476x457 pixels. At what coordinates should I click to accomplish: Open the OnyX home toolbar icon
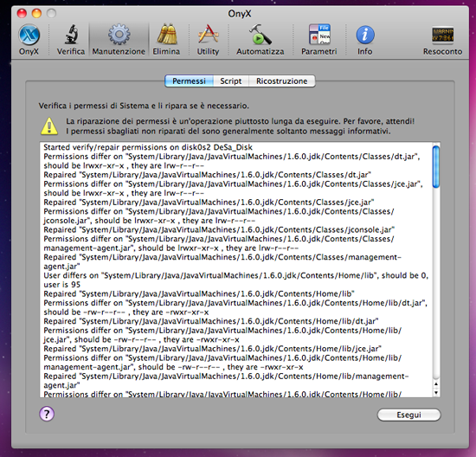click(x=29, y=35)
